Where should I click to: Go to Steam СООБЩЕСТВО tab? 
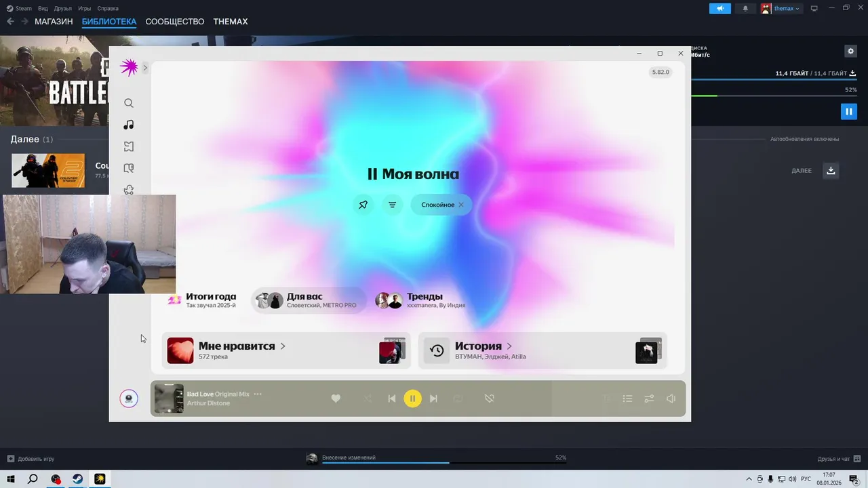click(175, 22)
